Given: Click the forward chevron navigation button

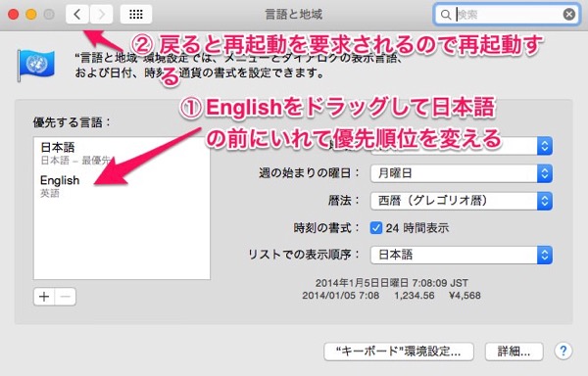Looking at the screenshot, I should [101, 15].
